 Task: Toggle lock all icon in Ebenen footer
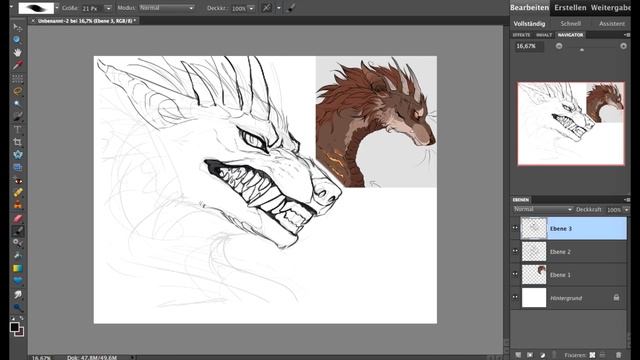[603, 355]
